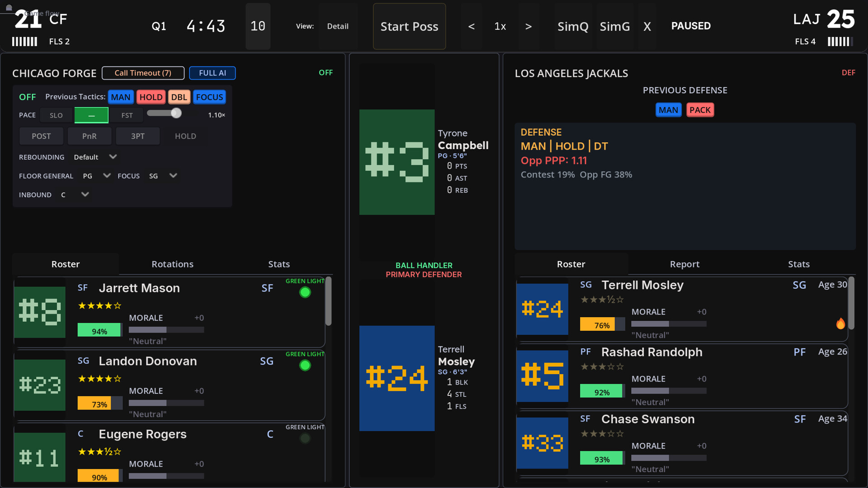This screenshot has width=868, height=488.
Task: Click the fire streak icon on Terrell Mosley
Action: coord(840,324)
